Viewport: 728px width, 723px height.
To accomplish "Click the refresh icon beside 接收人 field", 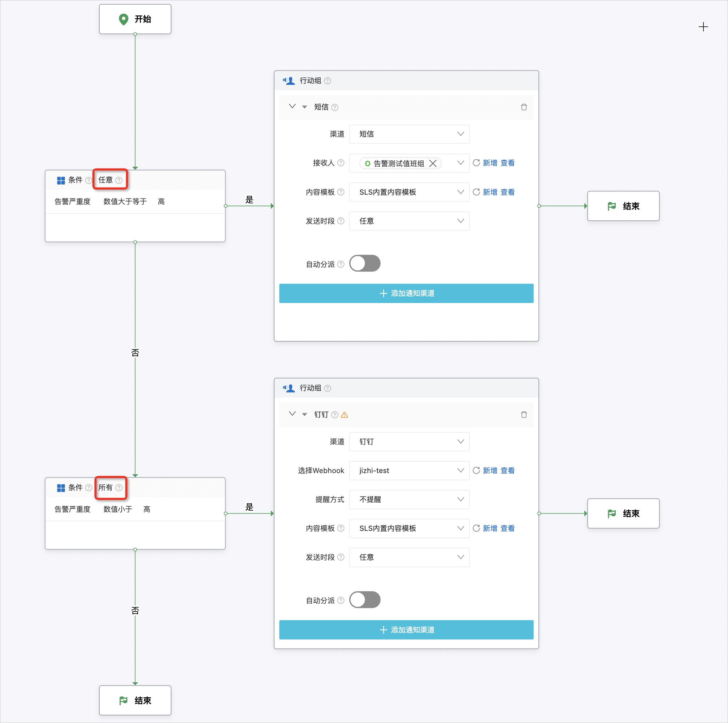I will 476,163.
